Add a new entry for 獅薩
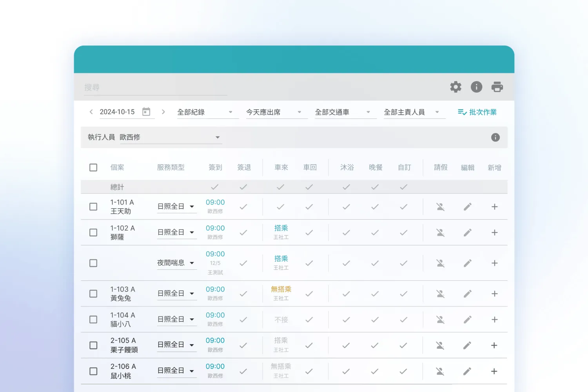 tap(495, 232)
